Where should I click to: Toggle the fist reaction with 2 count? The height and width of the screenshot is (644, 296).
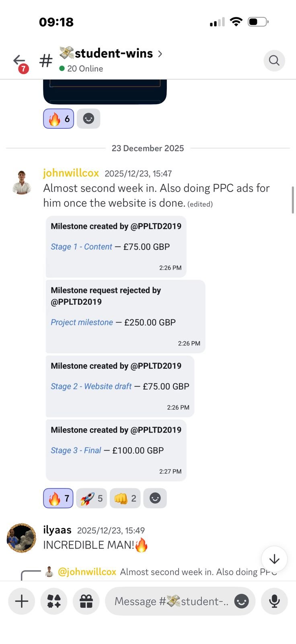coord(125,498)
